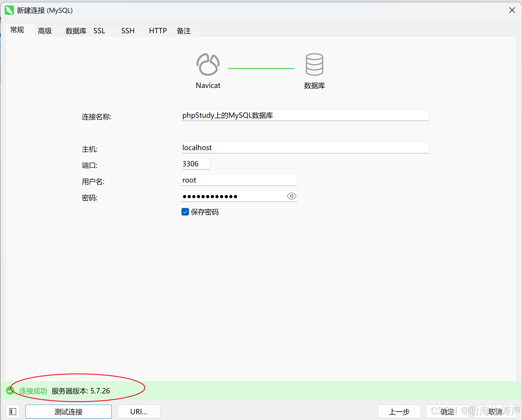
Task: Switch to the SSH tab
Action: tap(128, 30)
